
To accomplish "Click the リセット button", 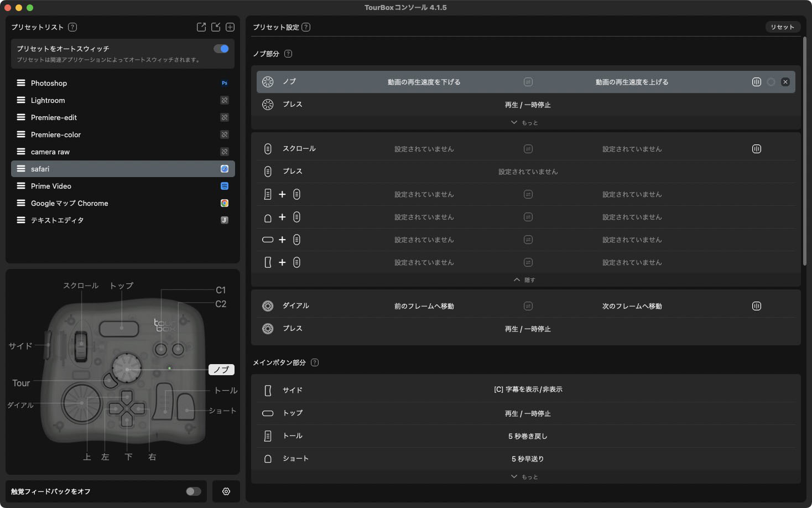I will (782, 27).
